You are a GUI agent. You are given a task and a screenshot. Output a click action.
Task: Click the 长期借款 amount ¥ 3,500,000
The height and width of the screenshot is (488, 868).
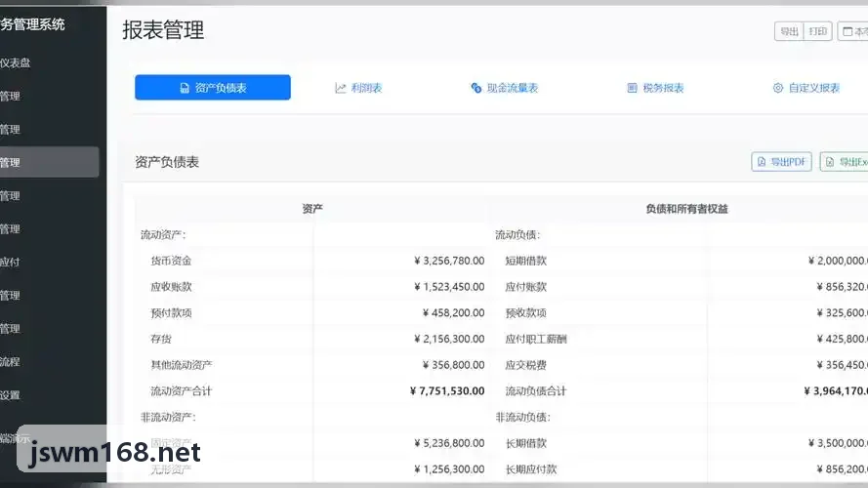838,443
